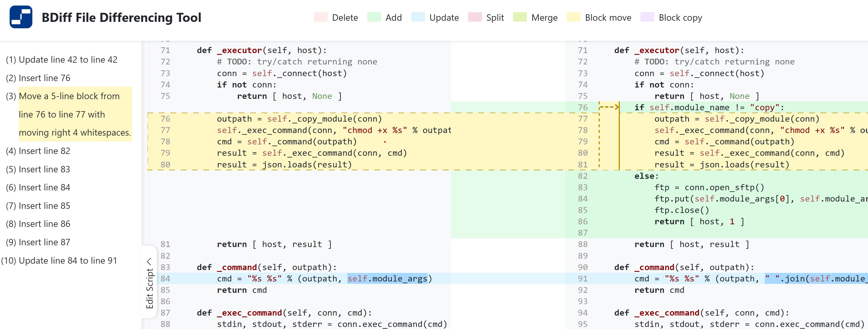Collapse the Edit Script panel chevron

click(x=149, y=261)
